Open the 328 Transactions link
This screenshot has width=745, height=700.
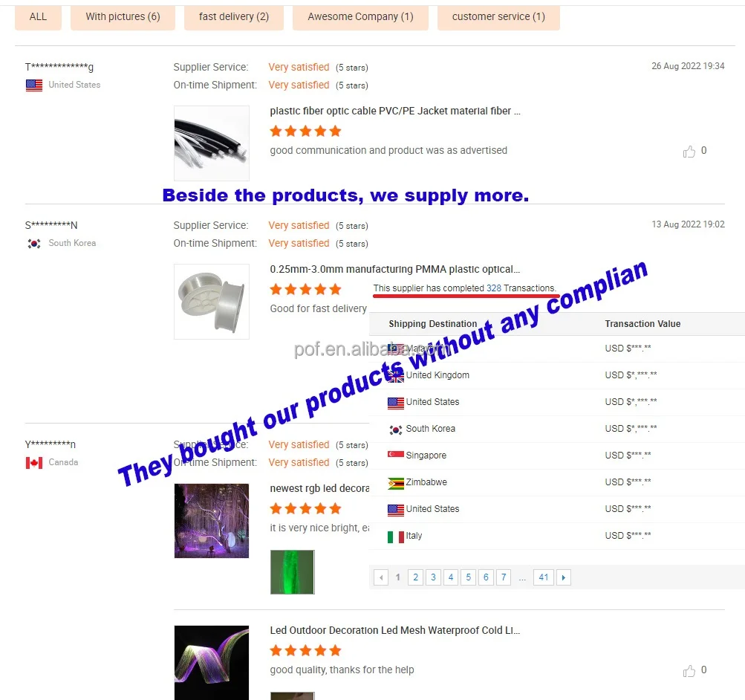point(521,288)
